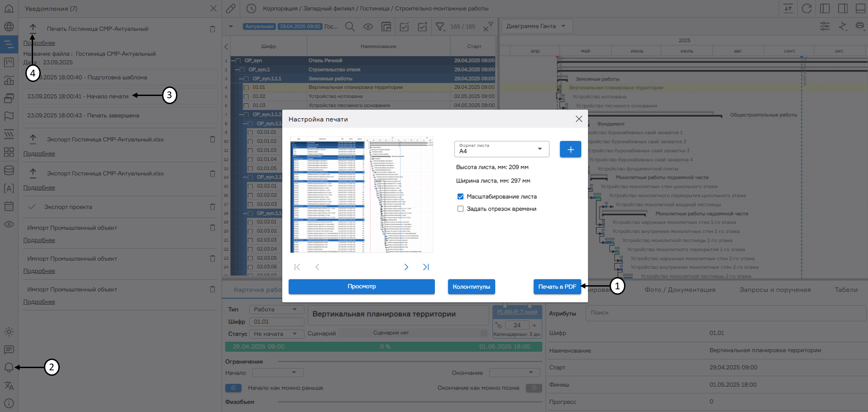
Task: Click the print preview thumbnail
Action: [362, 195]
